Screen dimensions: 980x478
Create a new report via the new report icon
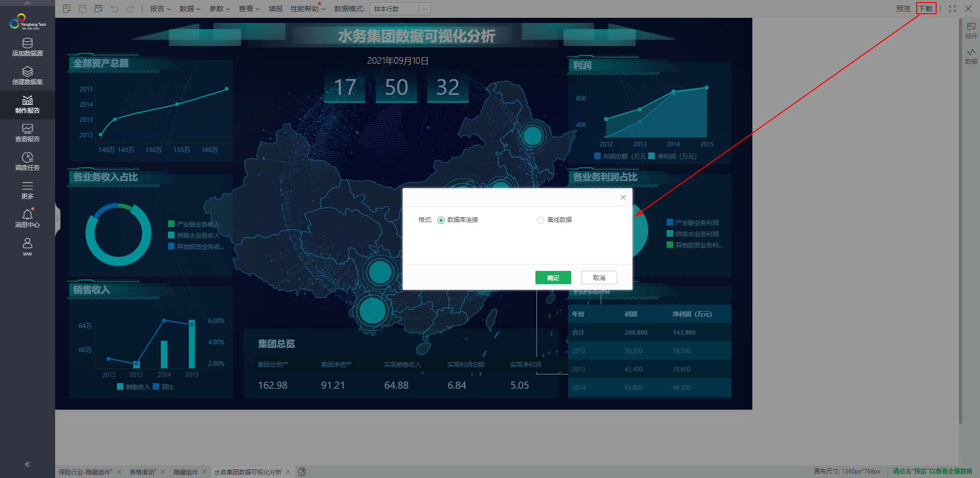pos(66,9)
